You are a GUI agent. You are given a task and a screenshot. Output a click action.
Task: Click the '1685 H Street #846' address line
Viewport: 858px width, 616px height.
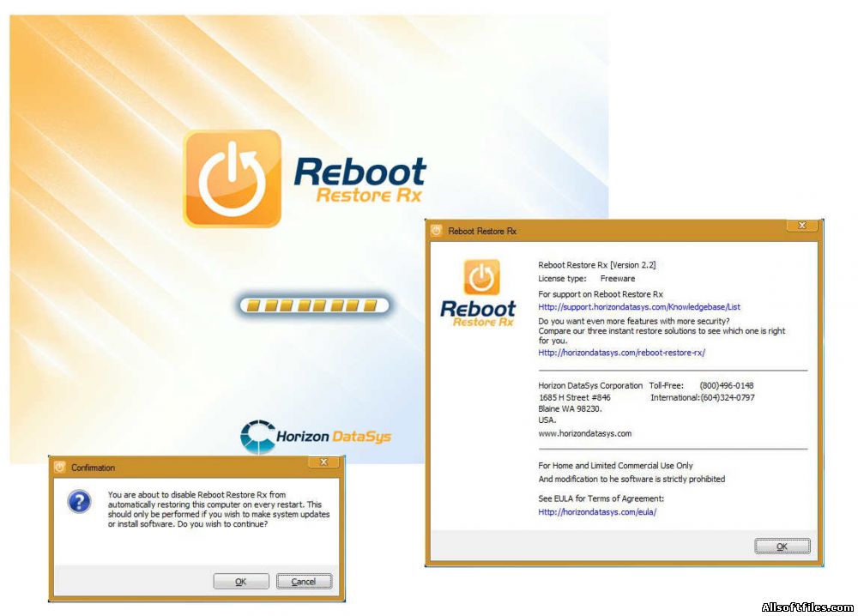[575, 398]
